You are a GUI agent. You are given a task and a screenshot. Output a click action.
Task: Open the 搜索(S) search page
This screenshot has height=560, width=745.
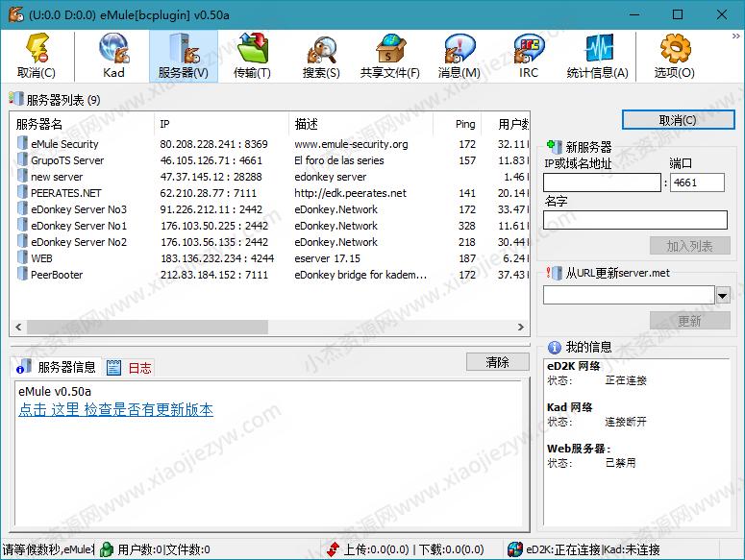click(321, 56)
